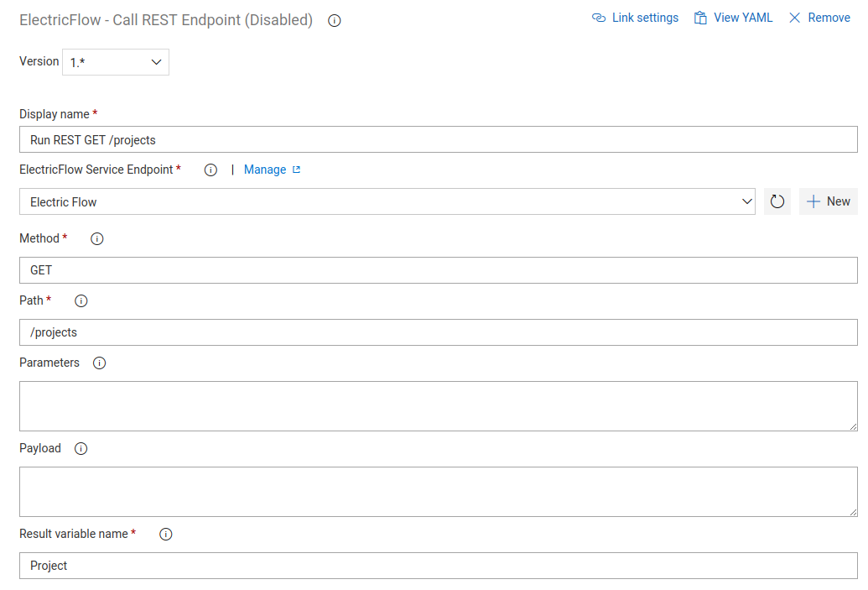
Task: Show info tooltip for Path
Action: pos(81,300)
